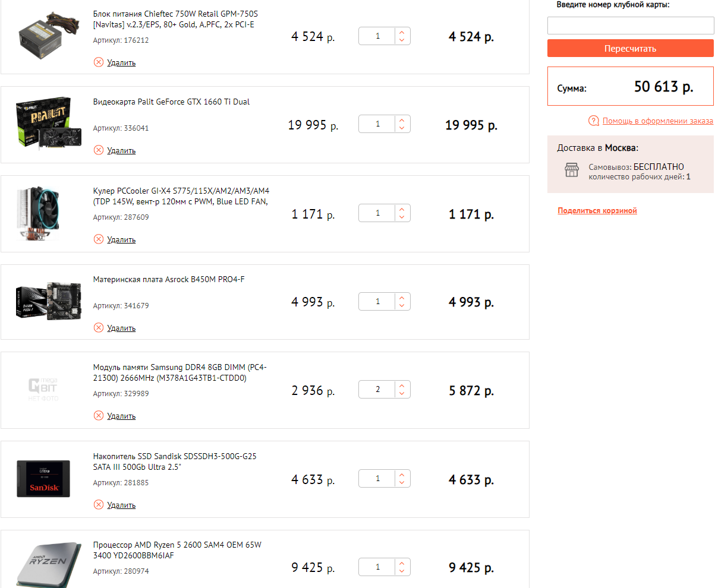Click the remove icon for Asrock B450M motherboard
The image size is (715, 588).
[x=99, y=328]
